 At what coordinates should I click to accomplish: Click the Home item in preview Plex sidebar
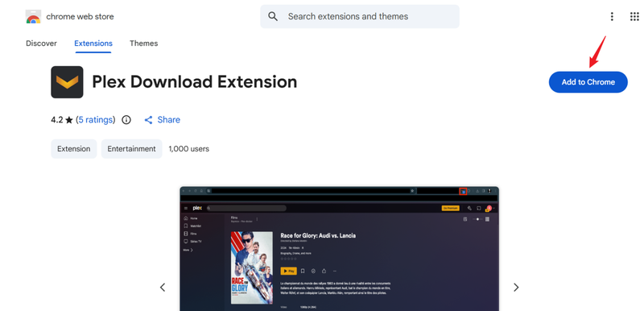coord(191,218)
